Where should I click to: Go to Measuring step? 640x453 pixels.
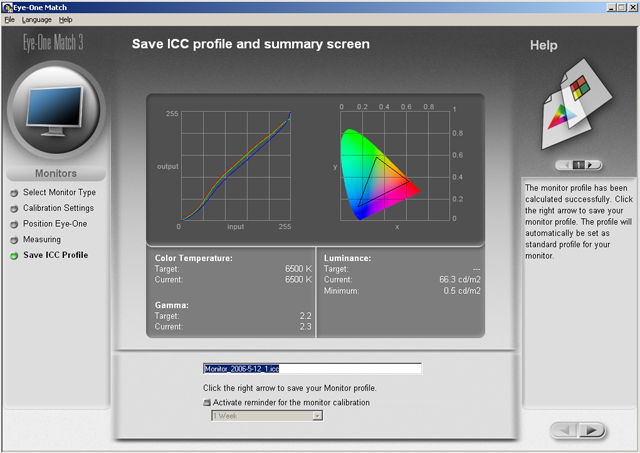42,239
